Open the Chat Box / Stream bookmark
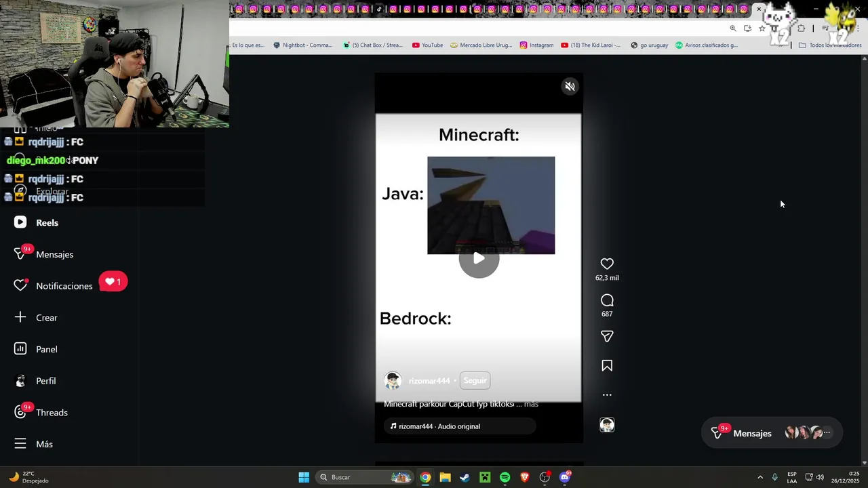 click(372, 45)
